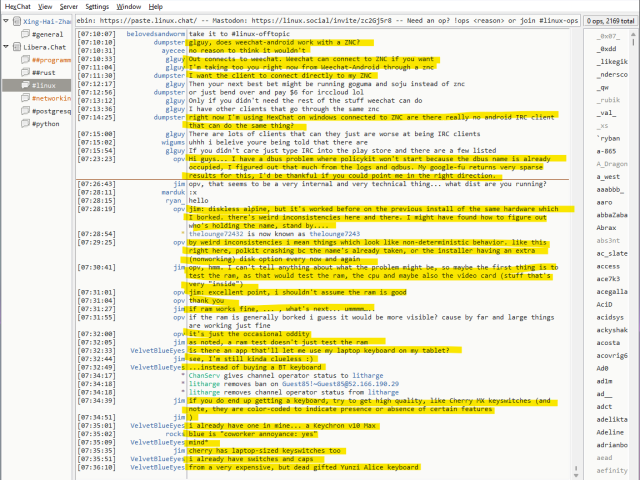
Task: Open the HexChat menu
Action: pos(18,7)
